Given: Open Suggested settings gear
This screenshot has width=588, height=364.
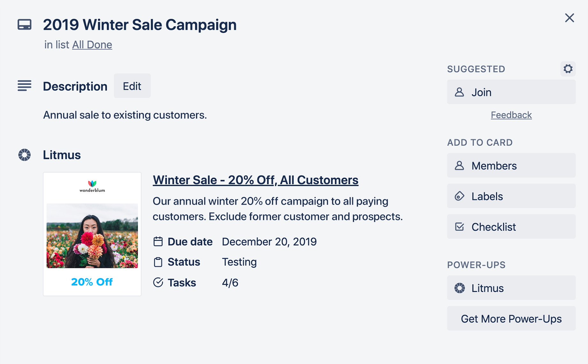Looking at the screenshot, I should (x=568, y=69).
